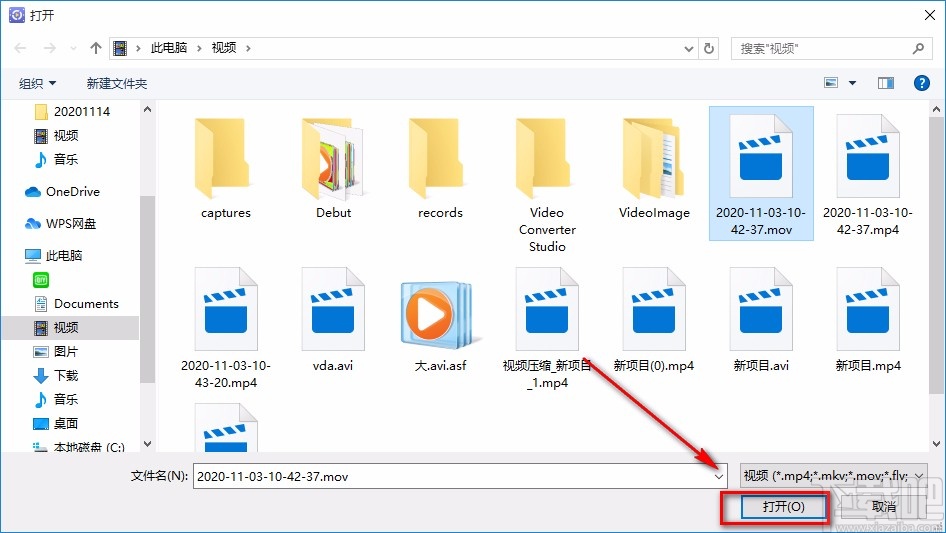The width and height of the screenshot is (946, 533).
Task: Select the 2020-11-03-10-43-20.mp4 file
Action: coord(226,328)
